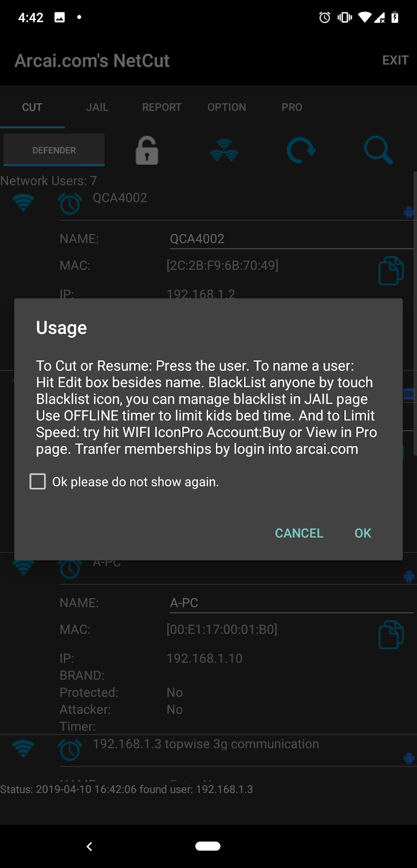Tap the magnifier search icon
417x868 pixels.
tap(378, 150)
